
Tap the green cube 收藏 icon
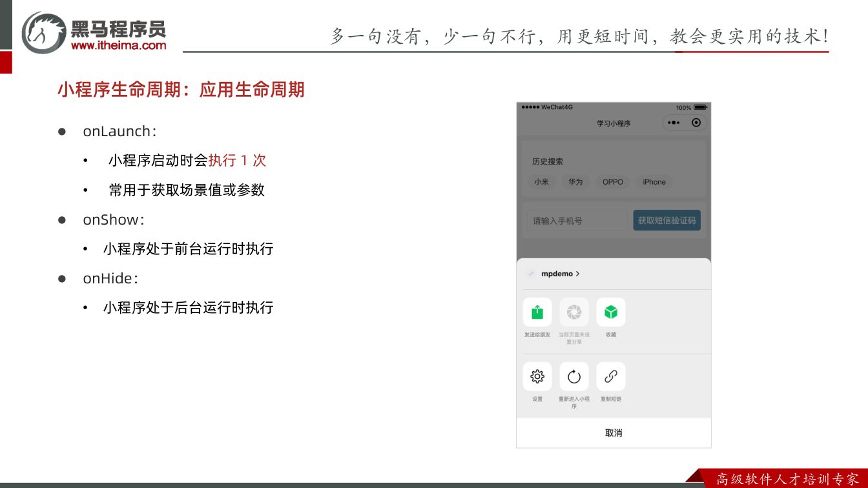tap(611, 312)
